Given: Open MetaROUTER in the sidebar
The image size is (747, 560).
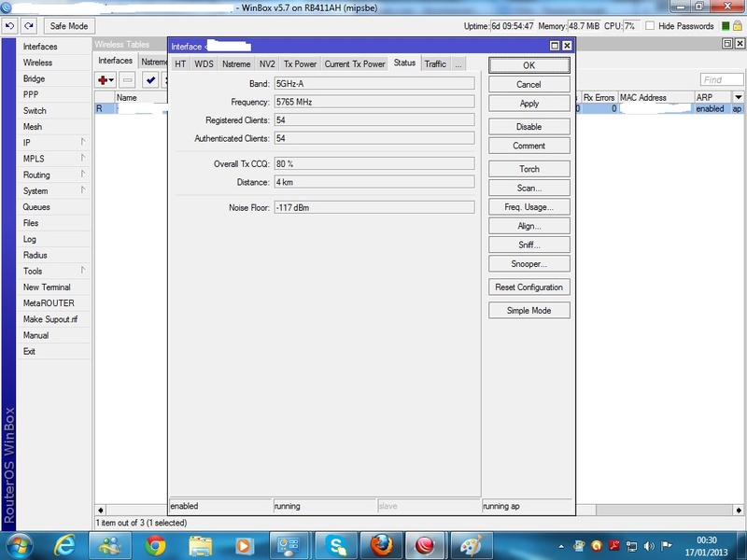Looking at the screenshot, I should [x=49, y=303].
